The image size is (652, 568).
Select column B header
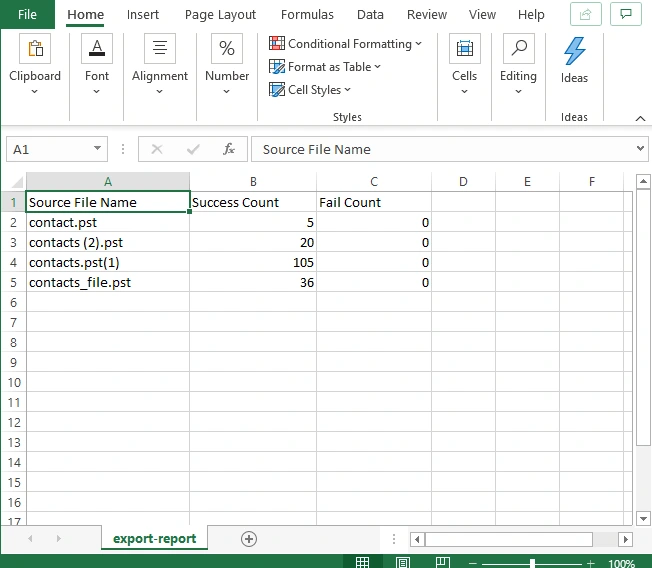[253, 182]
